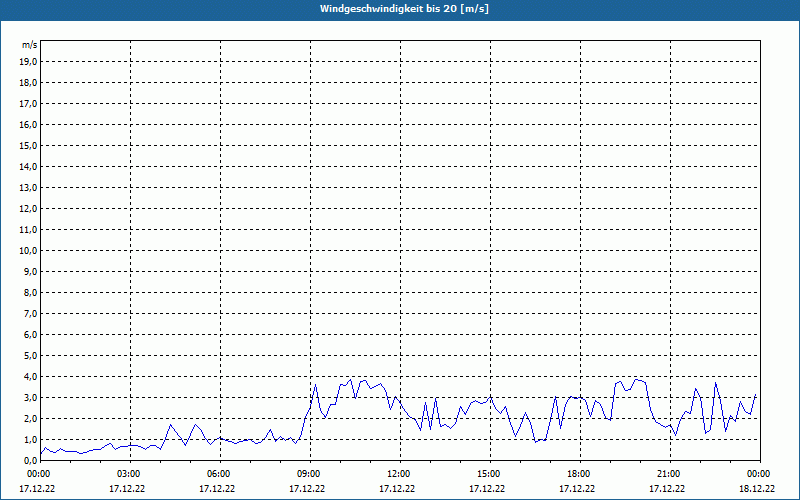Click the 14,0 y-axis label
The image size is (800, 500).
point(28,166)
